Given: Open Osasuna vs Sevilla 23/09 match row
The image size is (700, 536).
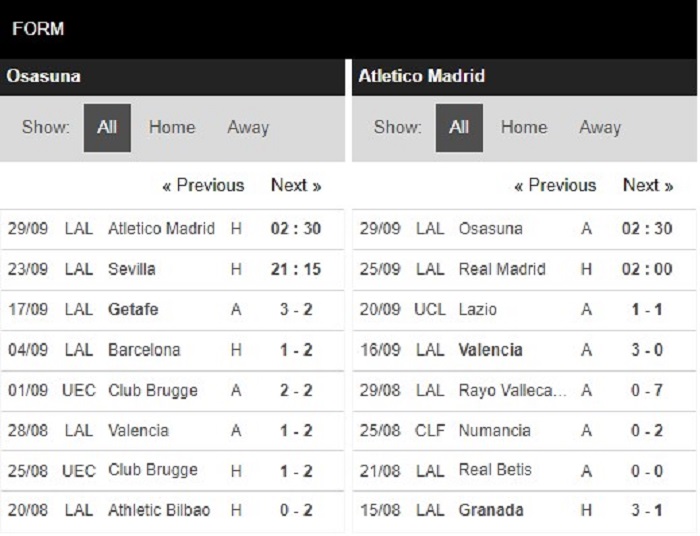Looking at the screenshot, I should 172,270.
